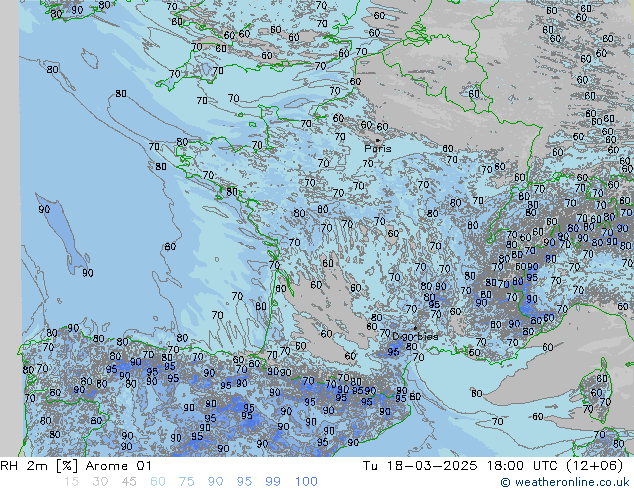The height and width of the screenshot is (490, 634).
Task: Click the Paris city label
Action: point(378,148)
